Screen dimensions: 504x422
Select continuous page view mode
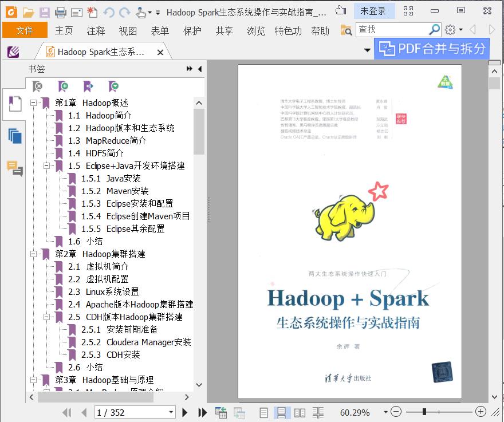coord(282,413)
